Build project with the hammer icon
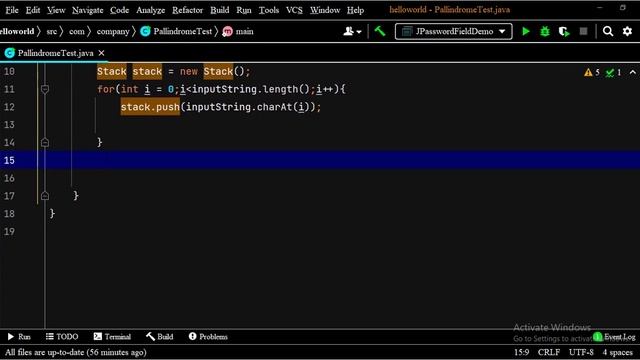Viewport: 640px width, 360px height. (380, 31)
